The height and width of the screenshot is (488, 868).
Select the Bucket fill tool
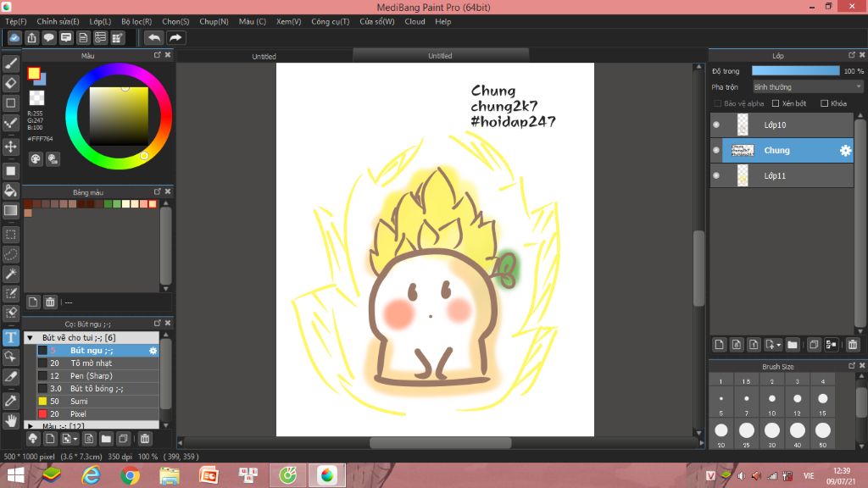coord(10,191)
